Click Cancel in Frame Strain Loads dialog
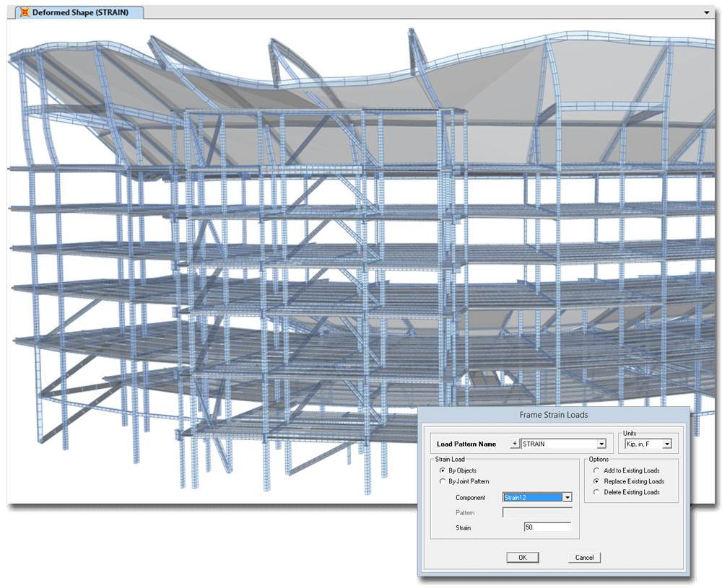722x588 pixels. [584, 557]
